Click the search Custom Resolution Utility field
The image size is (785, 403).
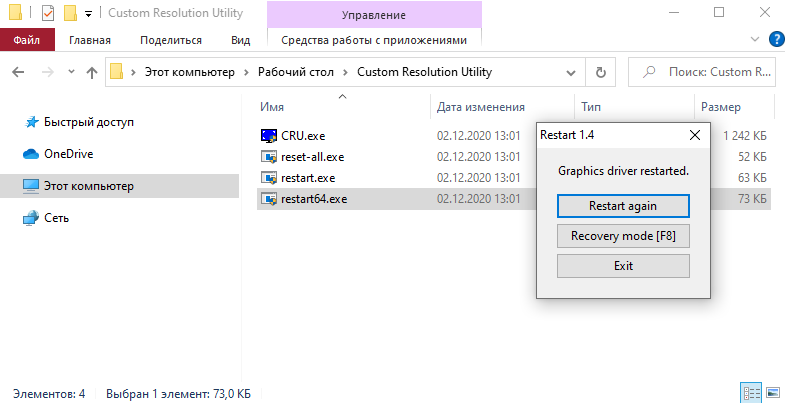pos(702,72)
